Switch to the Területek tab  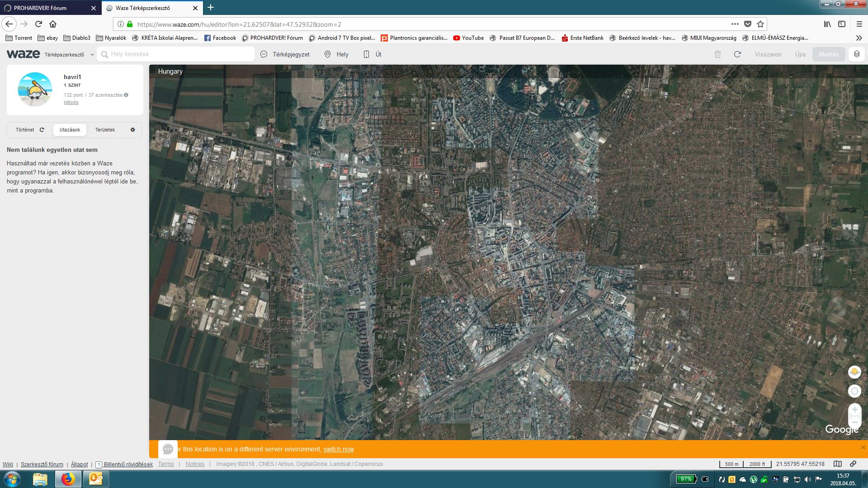[x=105, y=130]
